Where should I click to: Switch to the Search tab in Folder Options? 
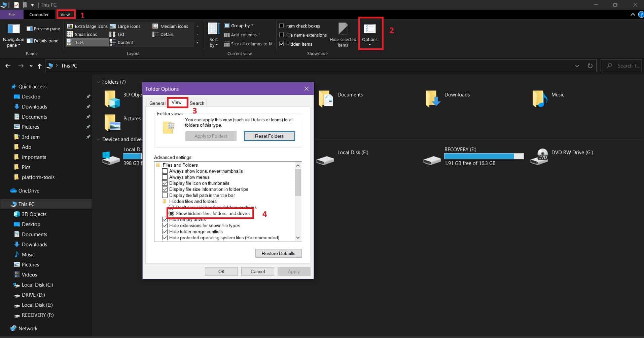tap(197, 103)
